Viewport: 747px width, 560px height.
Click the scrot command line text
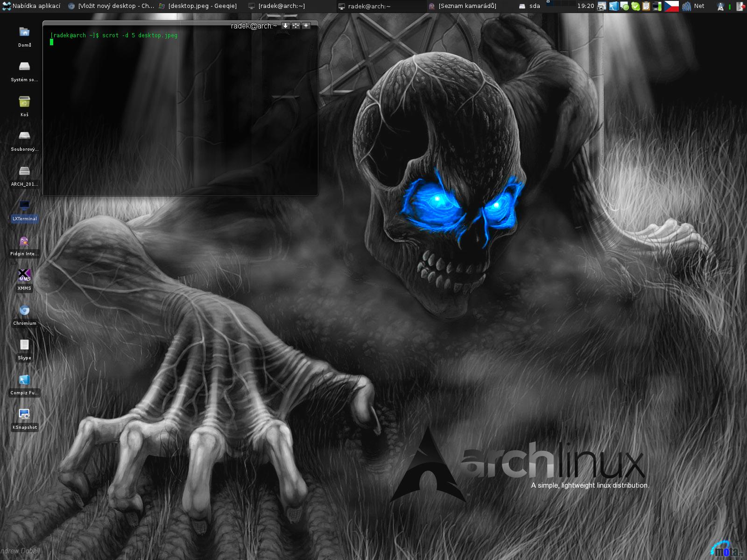(114, 35)
